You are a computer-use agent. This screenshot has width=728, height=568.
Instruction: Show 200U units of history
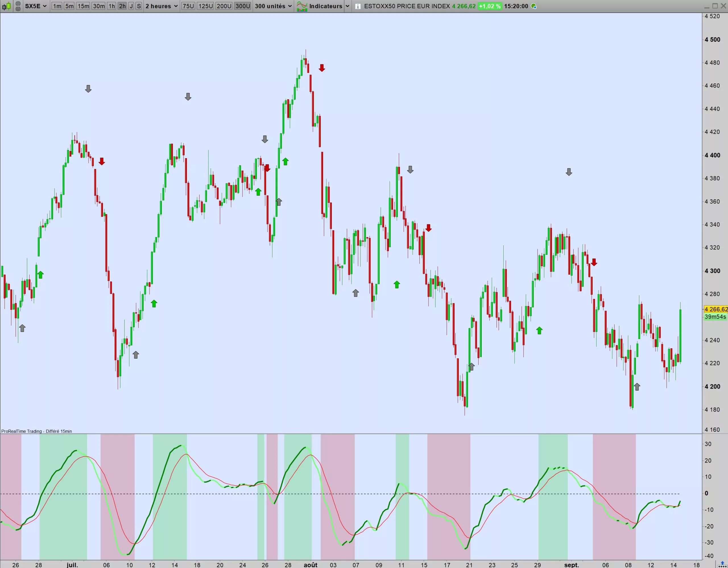[x=224, y=6]
